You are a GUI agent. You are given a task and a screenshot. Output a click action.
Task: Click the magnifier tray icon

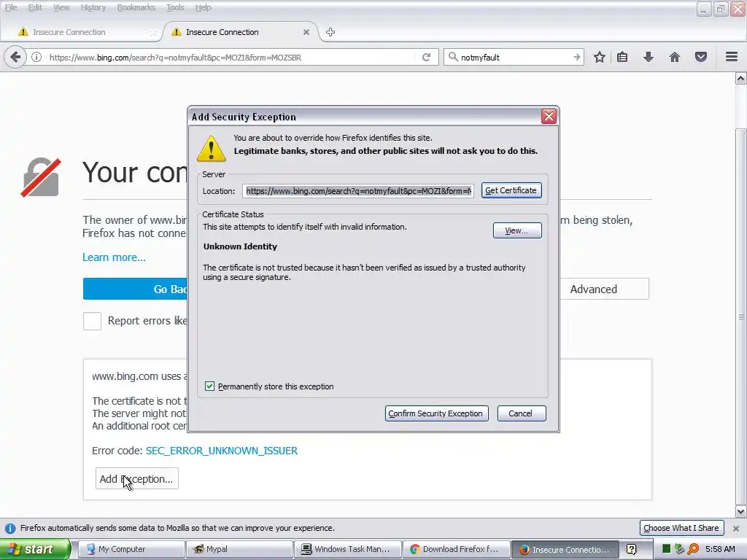tap(693, 549)
